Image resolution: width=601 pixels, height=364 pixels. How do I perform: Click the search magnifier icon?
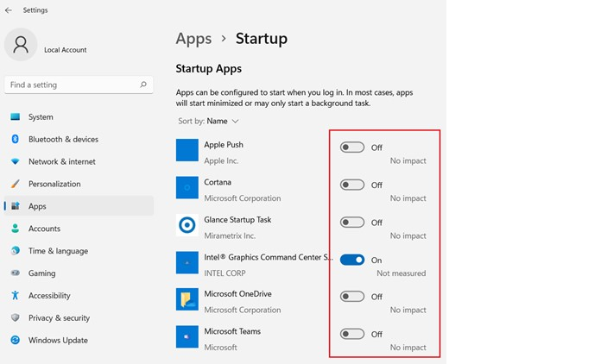point(143,85)
